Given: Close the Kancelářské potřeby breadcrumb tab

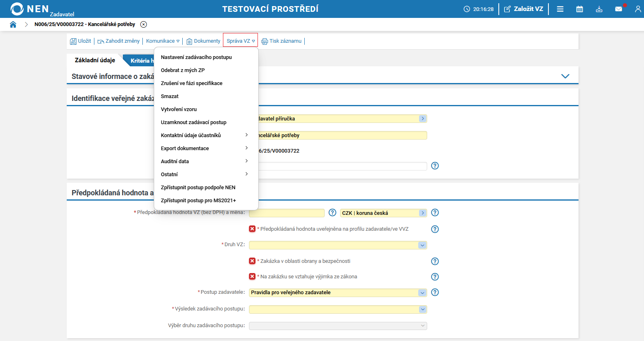Looking at the screenshot, I should pos(144,24).
